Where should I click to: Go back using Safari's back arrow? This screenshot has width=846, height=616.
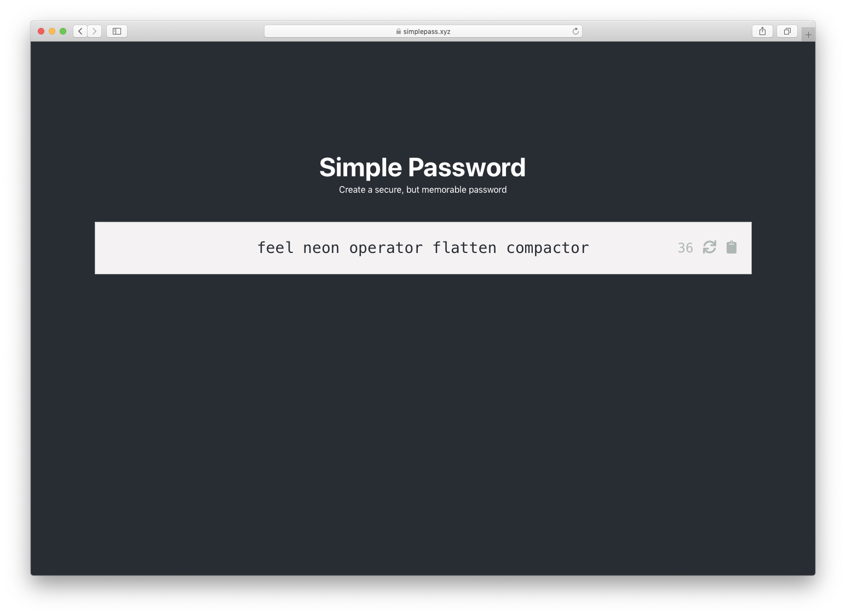[x=80, y=31]
